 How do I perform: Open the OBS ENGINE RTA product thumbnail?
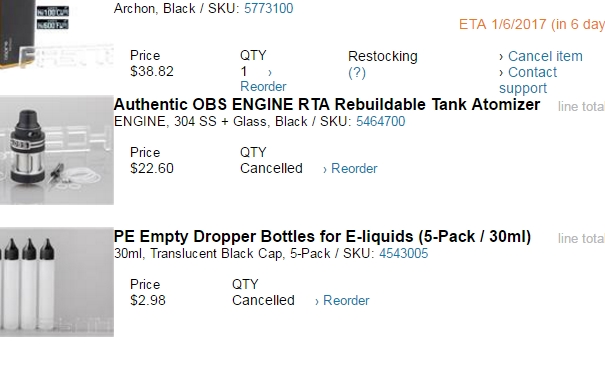pyautogui.click(x=57, y=150)
